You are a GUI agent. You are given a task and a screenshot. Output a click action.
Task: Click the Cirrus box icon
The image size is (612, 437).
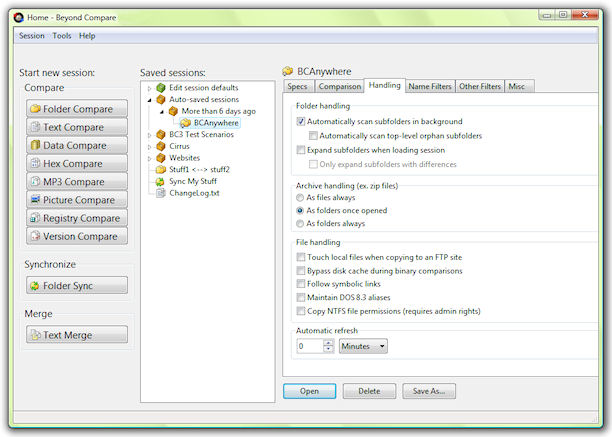coord(161,146)
